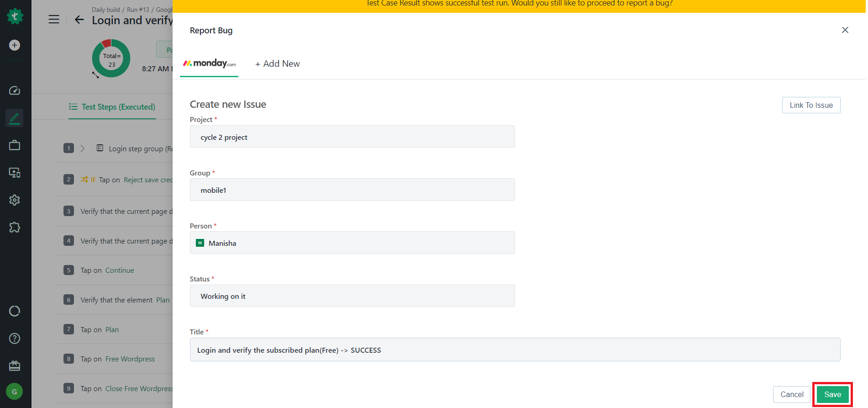Click the green Save button
Image resolution: width=868 pixels, height=408 pixels.
(832, 394)
